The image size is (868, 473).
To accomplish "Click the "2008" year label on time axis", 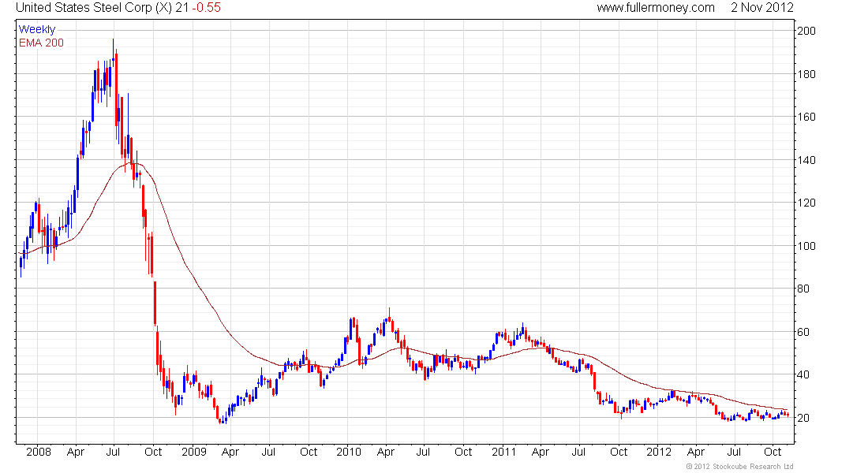I will click(x=39, y=452).
